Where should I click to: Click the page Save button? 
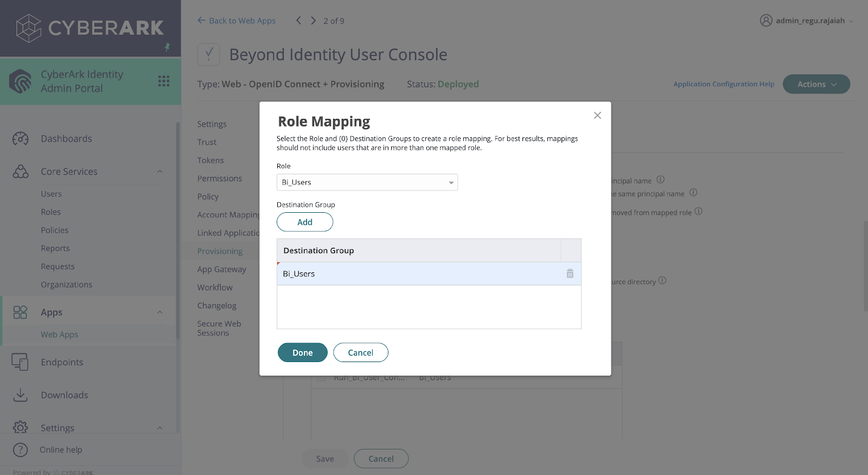pyautogui.click(x=325, y=459)
